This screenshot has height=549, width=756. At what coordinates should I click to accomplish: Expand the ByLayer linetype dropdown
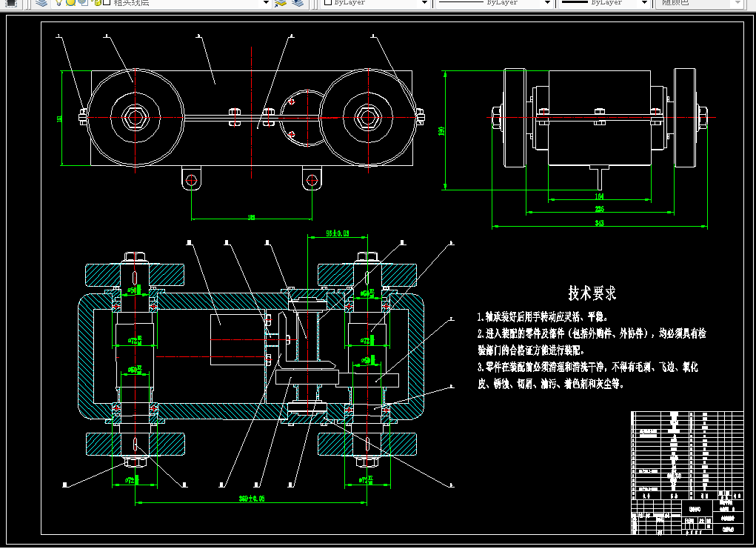547,3
